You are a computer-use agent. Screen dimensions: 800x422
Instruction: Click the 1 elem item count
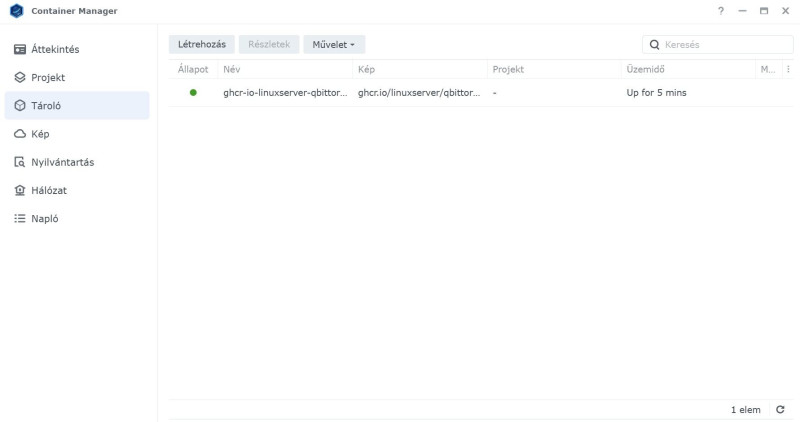click(745, 410)
